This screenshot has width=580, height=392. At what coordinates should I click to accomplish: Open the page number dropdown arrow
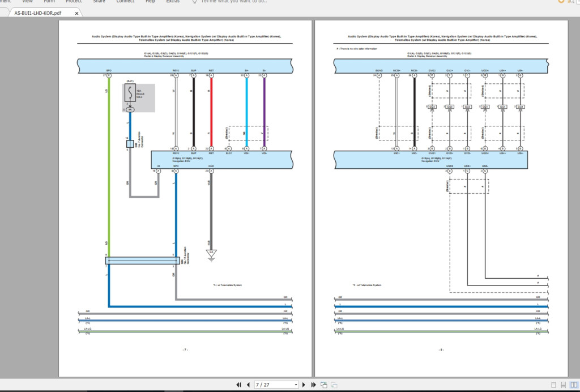point(296,385)
